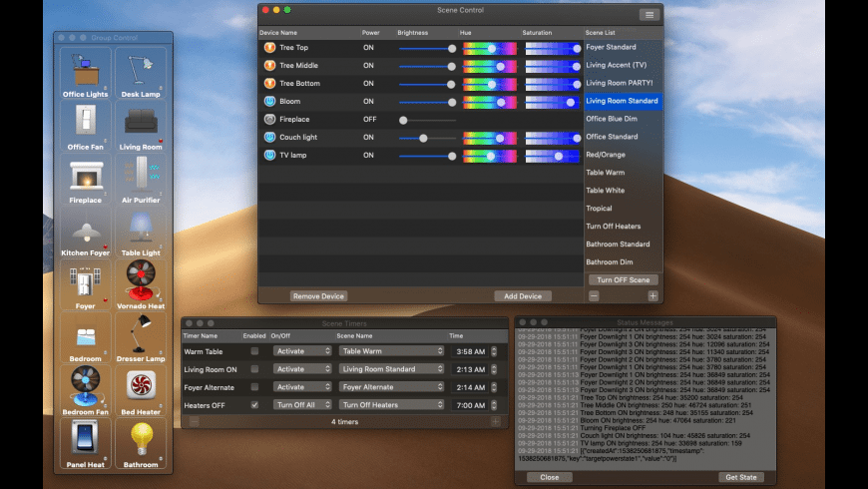868x489 pixels.
Task: Select the Vornado Heat fan icon
Action: (141, 280)
